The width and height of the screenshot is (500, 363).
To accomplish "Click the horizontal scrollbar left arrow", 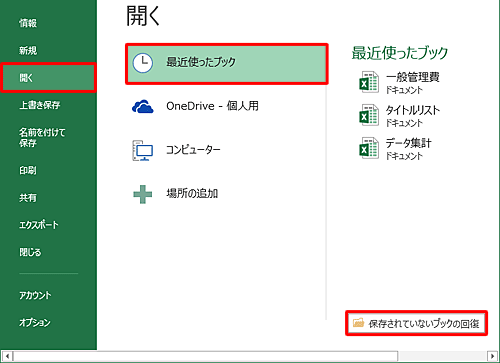I will [x=7, y=356].
